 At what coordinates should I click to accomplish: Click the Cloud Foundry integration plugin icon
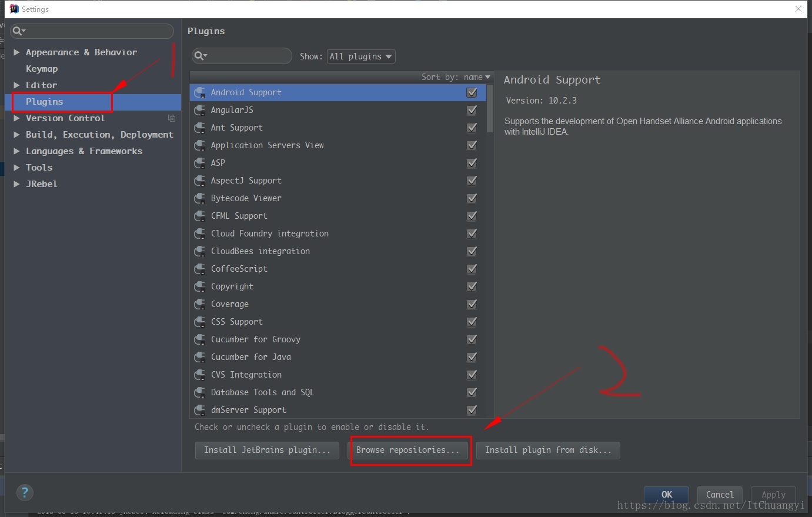pyautogui.click(x=200, y=234)
